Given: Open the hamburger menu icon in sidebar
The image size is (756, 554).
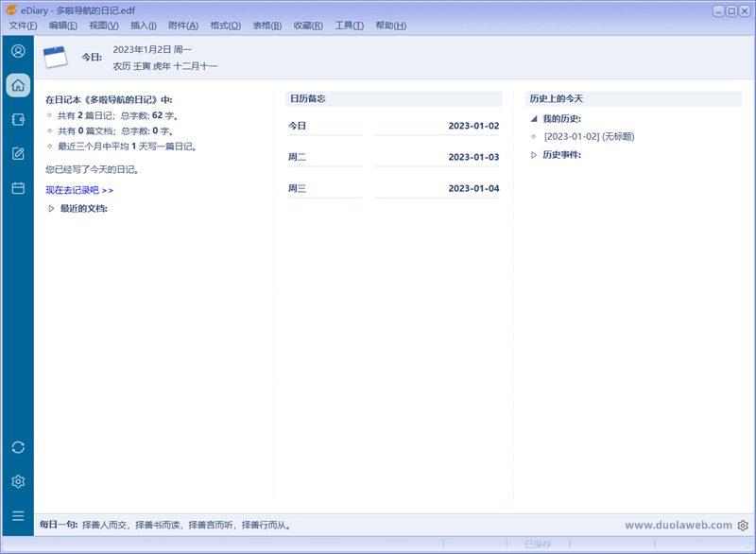Looking at the screenshot, I should click(18, 516).
